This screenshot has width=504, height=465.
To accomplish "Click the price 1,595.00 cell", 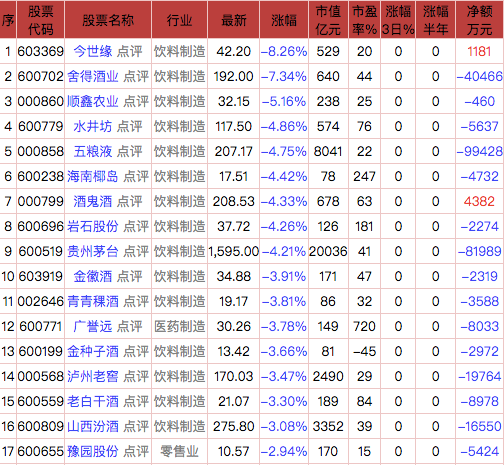I will (x=234, y=251).
